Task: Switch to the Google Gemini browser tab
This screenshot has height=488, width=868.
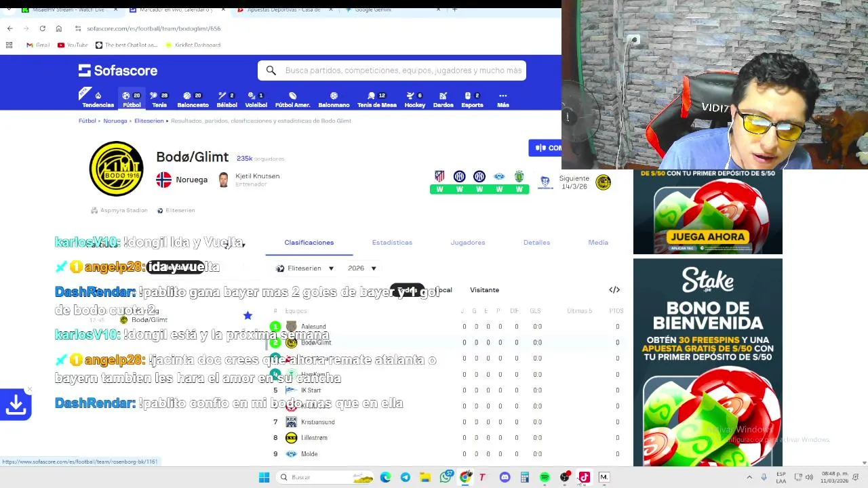Action: [x=393, y=10]
